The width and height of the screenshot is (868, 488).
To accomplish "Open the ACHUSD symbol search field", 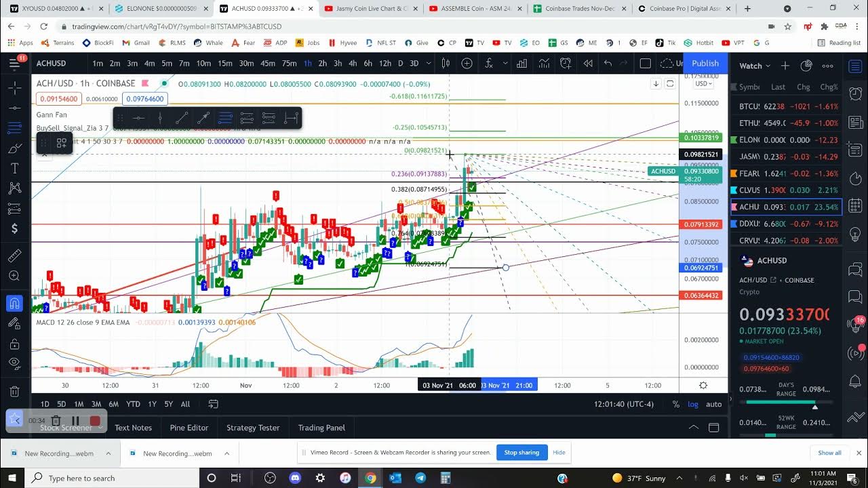I will point(52,64).
